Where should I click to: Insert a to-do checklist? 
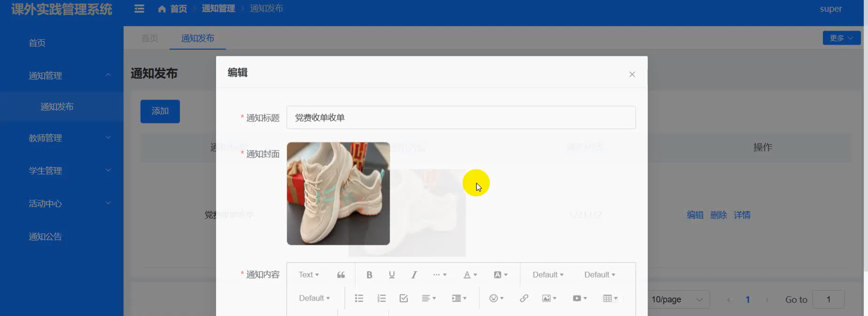[404, 298]
